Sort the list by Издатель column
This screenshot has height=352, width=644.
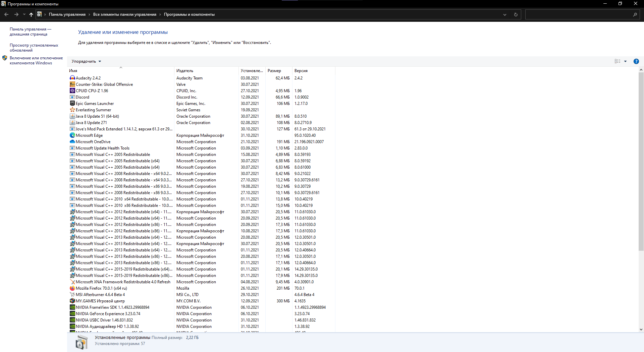[207, 71]
